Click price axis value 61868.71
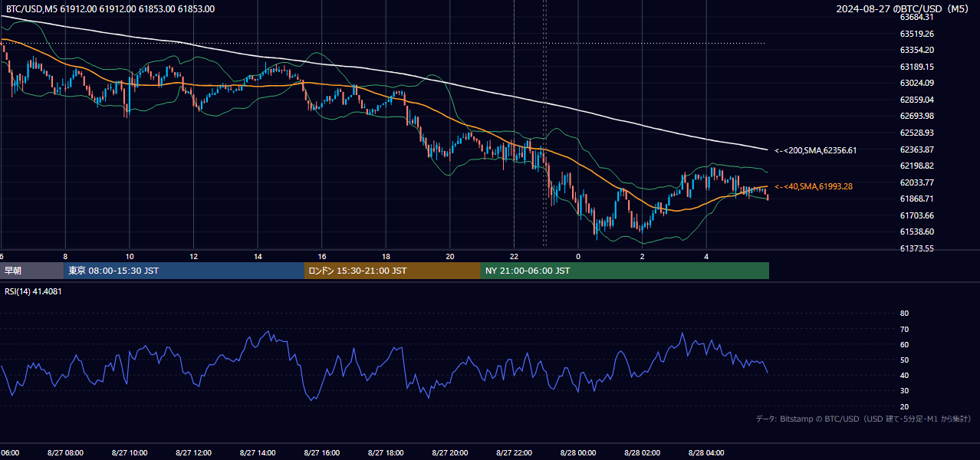980x460 pixels. (x=916, y=199)
